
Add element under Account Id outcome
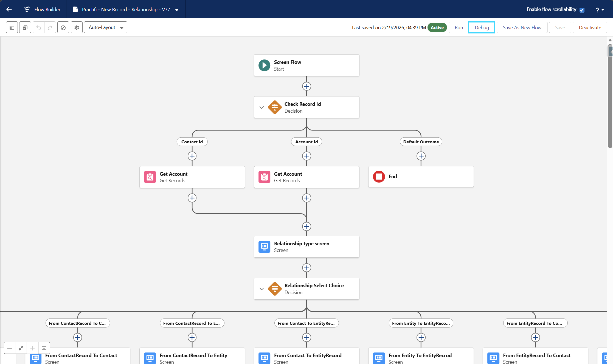[306, 156]
